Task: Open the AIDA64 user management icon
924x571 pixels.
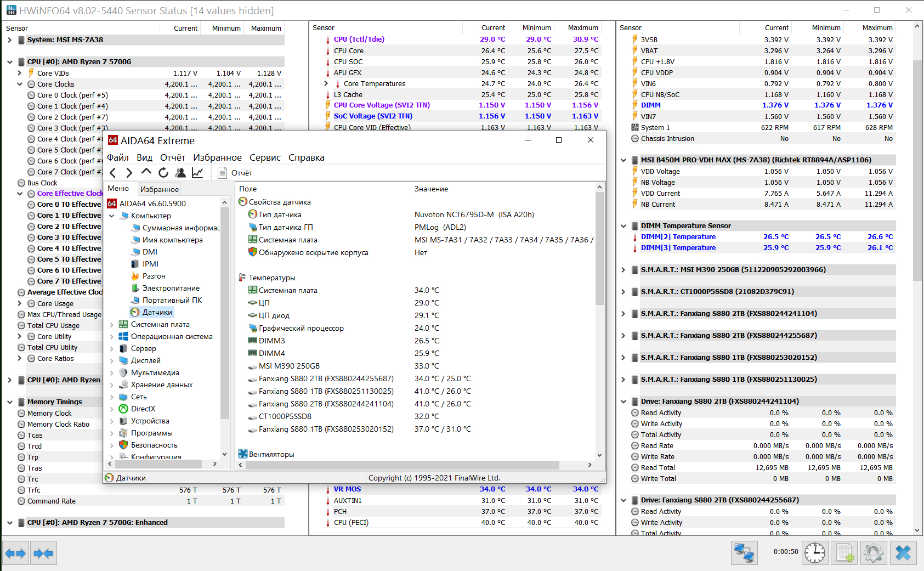Action: [x=180, y=173]
